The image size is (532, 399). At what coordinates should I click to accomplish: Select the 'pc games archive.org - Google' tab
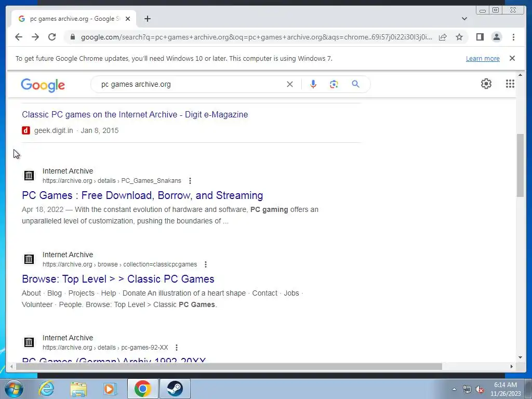(x=74, y=19)
